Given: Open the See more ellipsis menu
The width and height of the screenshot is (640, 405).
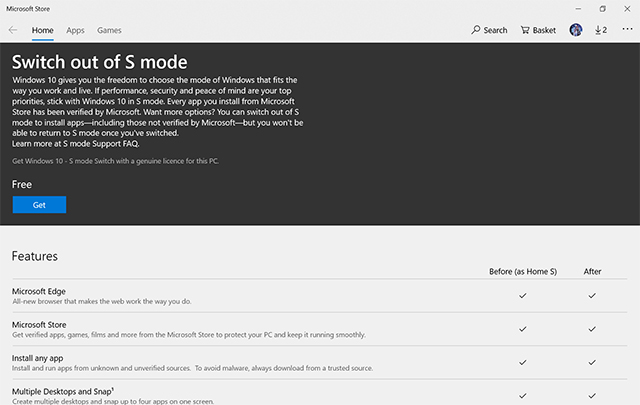Looking at the screenshot, I should pos(627,29).
